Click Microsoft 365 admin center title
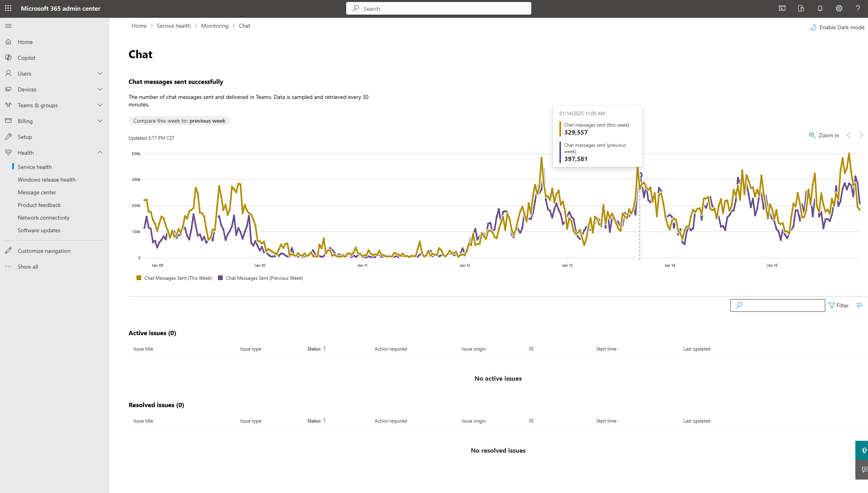This screenshot has width=868, height=493. coord(61,8)
